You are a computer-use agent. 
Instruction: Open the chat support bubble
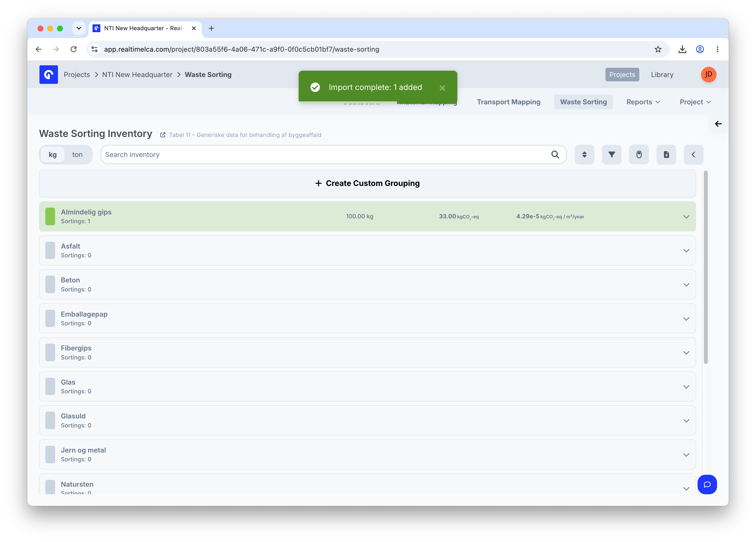(x=707, y=484)
